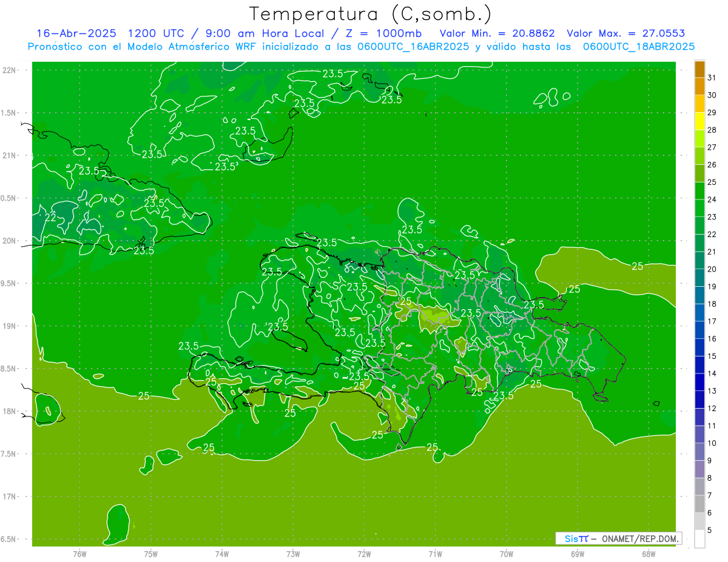Click the '17N' latitude axis label
The height and width of the screenshot is (562, 728).
tap(8, 497)
